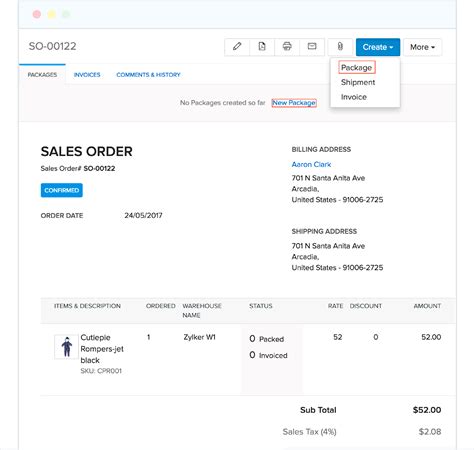The height and width of the screenshot is (450, 474).
Task: Click the Confirmed status badge
Action: click(62, 190)
